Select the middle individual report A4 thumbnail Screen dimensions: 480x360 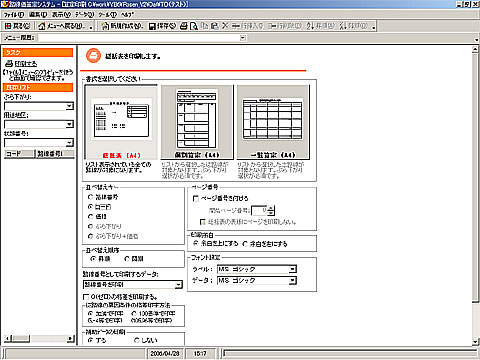[197, 122]
